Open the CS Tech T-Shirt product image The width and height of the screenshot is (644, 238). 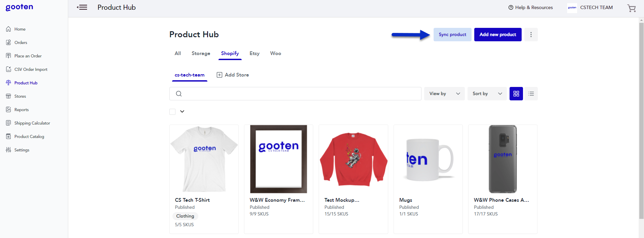click(204, 159)
